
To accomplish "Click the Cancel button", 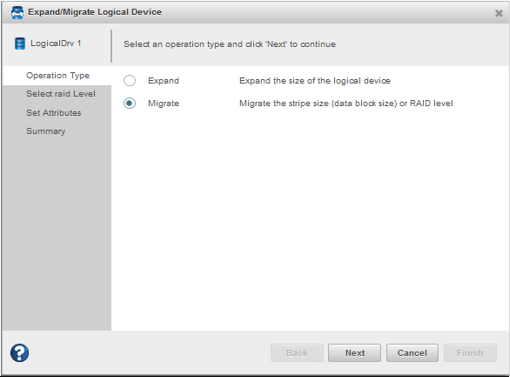I will pos(412,353).
